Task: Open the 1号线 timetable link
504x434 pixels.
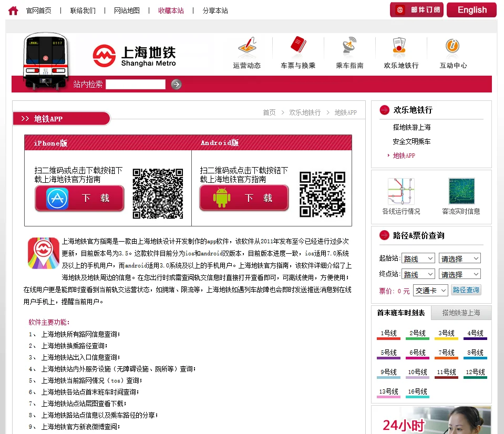Action: click(388, 333)
